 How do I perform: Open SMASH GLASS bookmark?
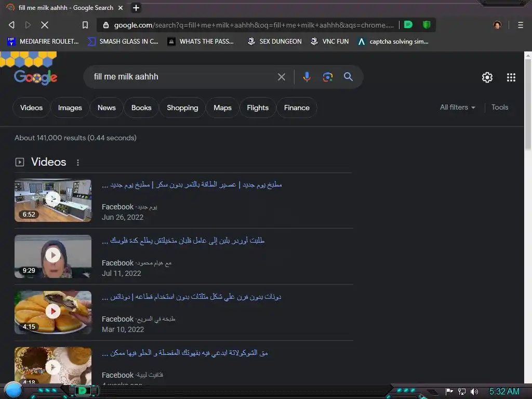(123, 42)
